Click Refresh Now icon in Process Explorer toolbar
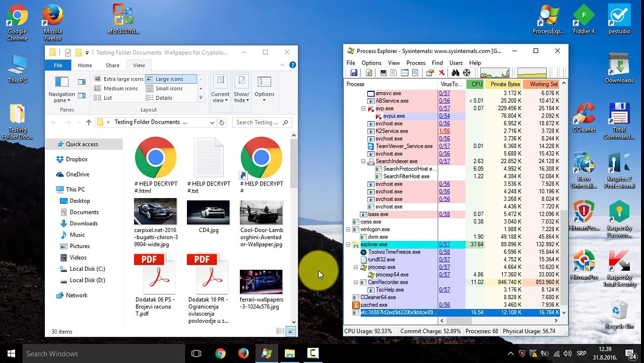This screenshot has width=644, height=363. pyautogui.click(x=369, y=73)
